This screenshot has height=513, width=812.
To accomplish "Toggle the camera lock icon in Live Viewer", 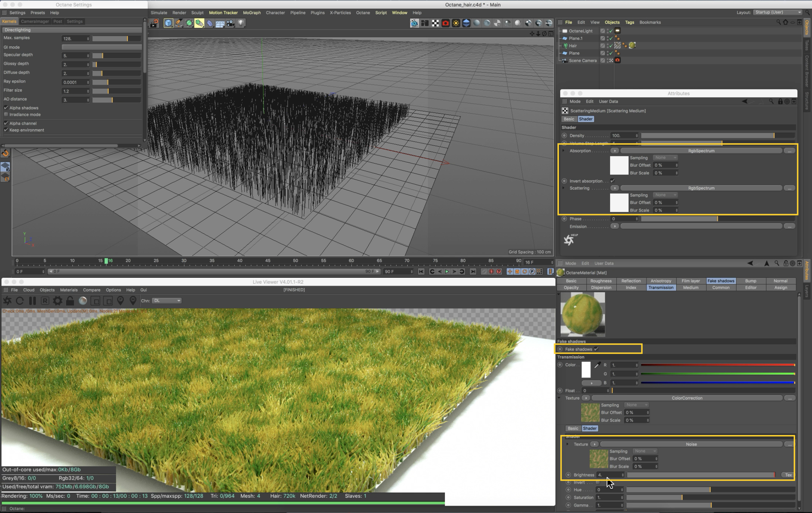I will [70, 301].
